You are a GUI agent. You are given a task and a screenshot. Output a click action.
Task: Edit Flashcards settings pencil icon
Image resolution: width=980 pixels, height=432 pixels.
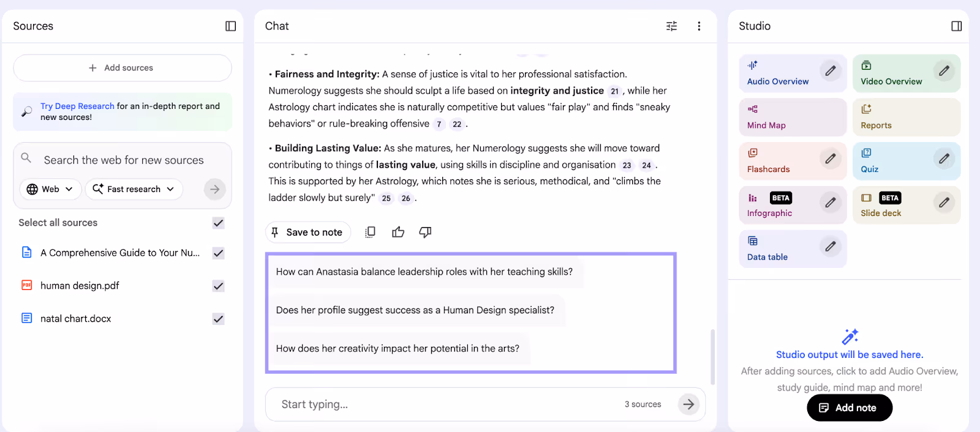[x=830, y=159]
